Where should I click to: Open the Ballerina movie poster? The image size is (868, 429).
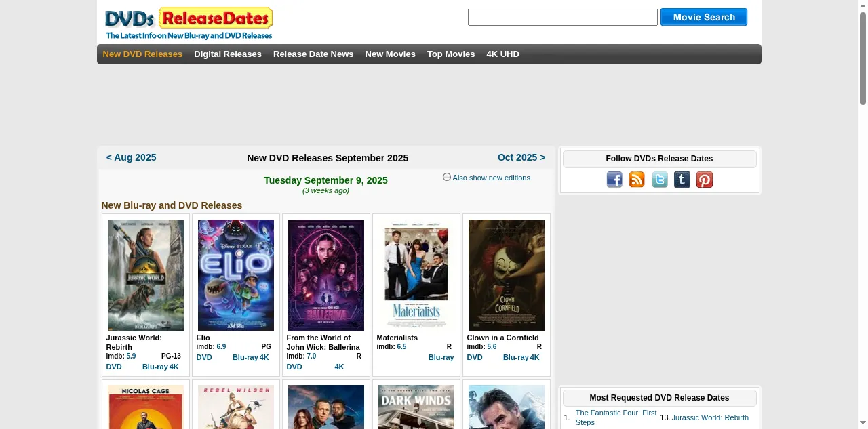[x=326, y=275]
